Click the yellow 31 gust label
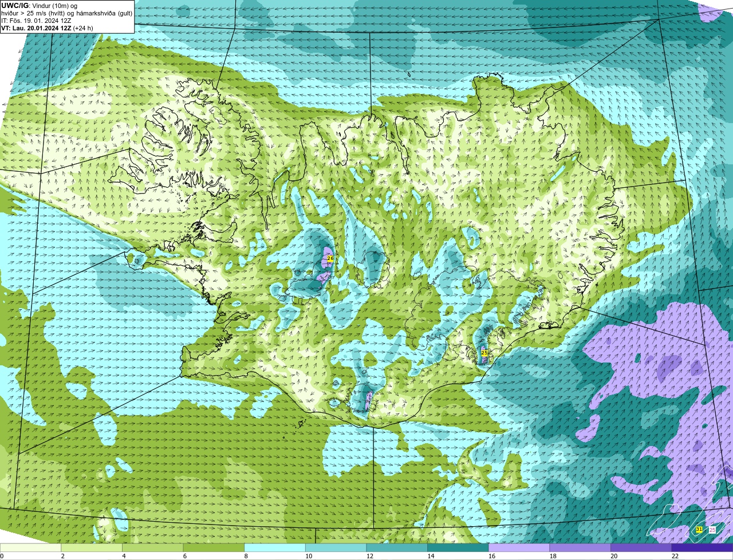This screenshot has height=560, width=733. click(699, 530)
